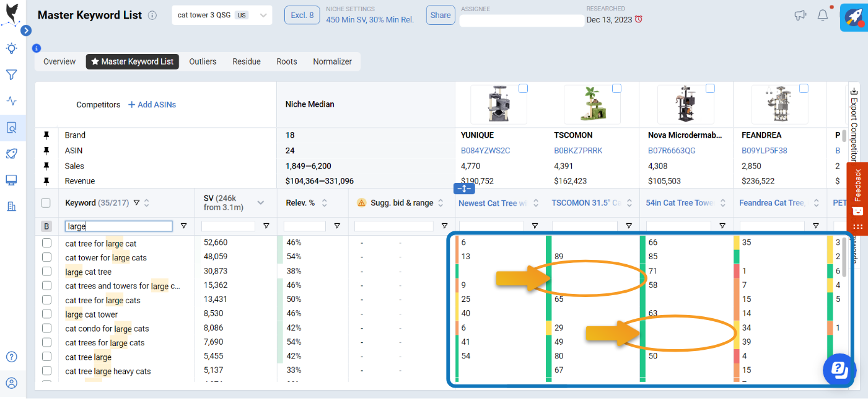This screenshot has width=868, height=400.
Task: Click the lightbulb ideas icon in sidebar
Action: 11,48
